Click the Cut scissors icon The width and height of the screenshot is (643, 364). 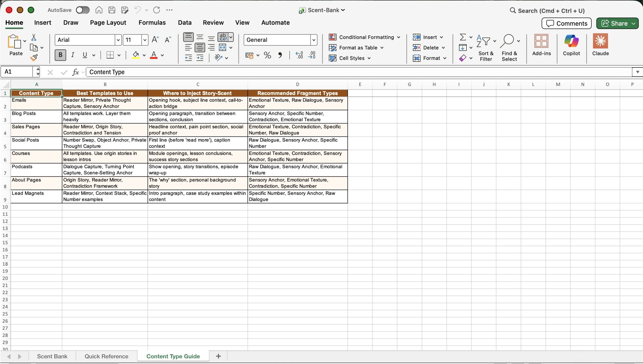pyautogui.click(x=34, y=37)
